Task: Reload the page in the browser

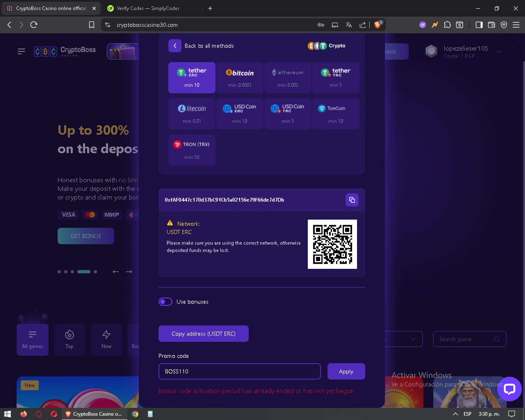Action: 34,25
